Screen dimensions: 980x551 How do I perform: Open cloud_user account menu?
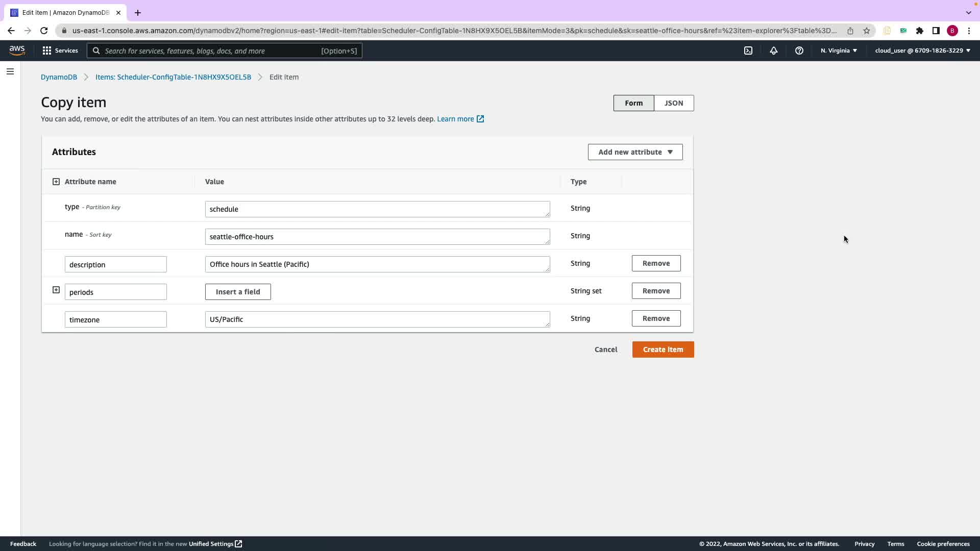click(x=922, y=51)
